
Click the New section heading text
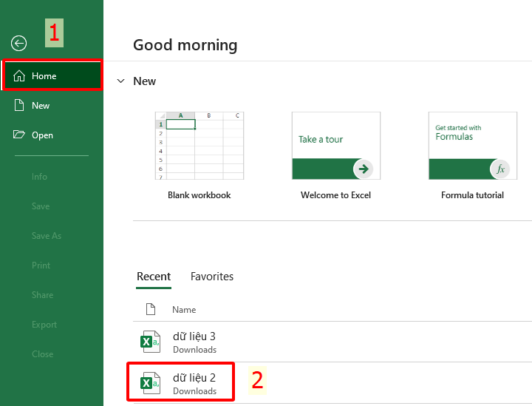[145, 81]
